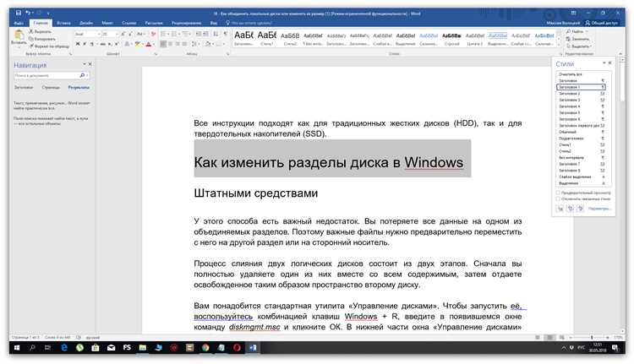
Task: Switch to the Рецензирование ribbon tab
Action: pyautogui.click(x=187, y=23)
